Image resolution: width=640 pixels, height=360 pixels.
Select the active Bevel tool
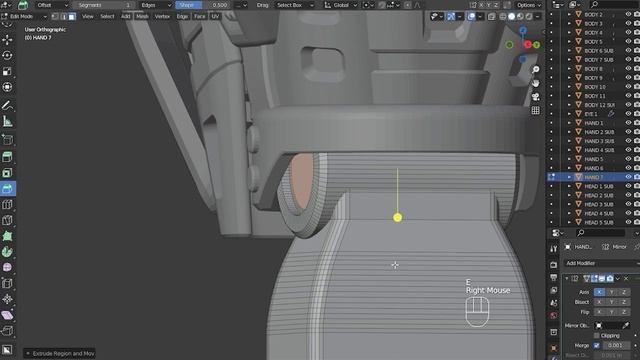[7, 189]
